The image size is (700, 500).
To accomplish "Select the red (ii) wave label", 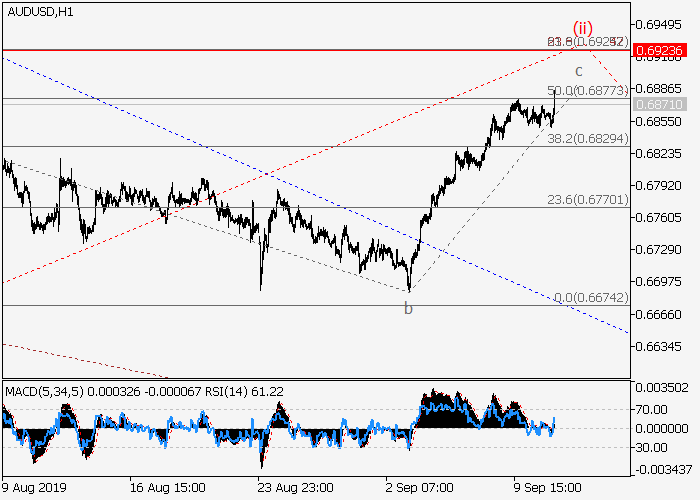I will coord(583,27).
